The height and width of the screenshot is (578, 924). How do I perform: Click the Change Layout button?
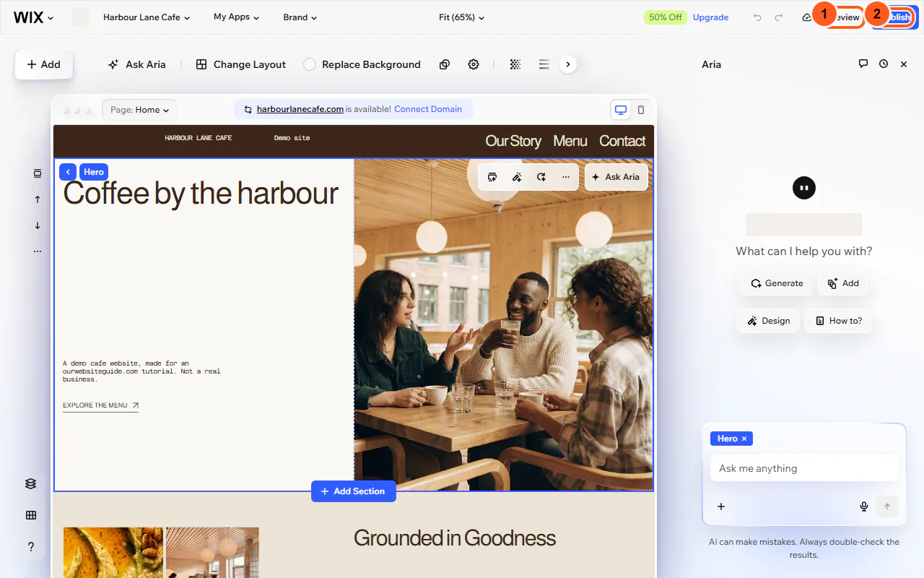pos(241,64)
